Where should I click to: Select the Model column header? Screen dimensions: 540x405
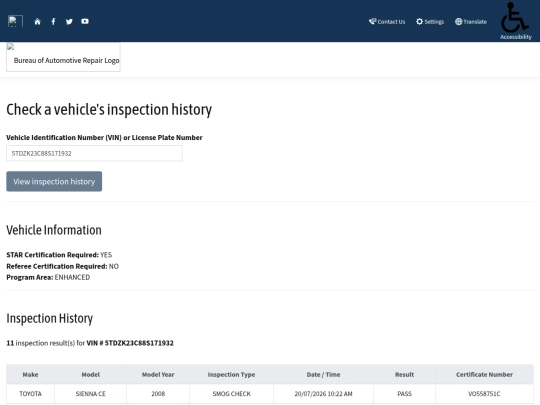[91, 374]
